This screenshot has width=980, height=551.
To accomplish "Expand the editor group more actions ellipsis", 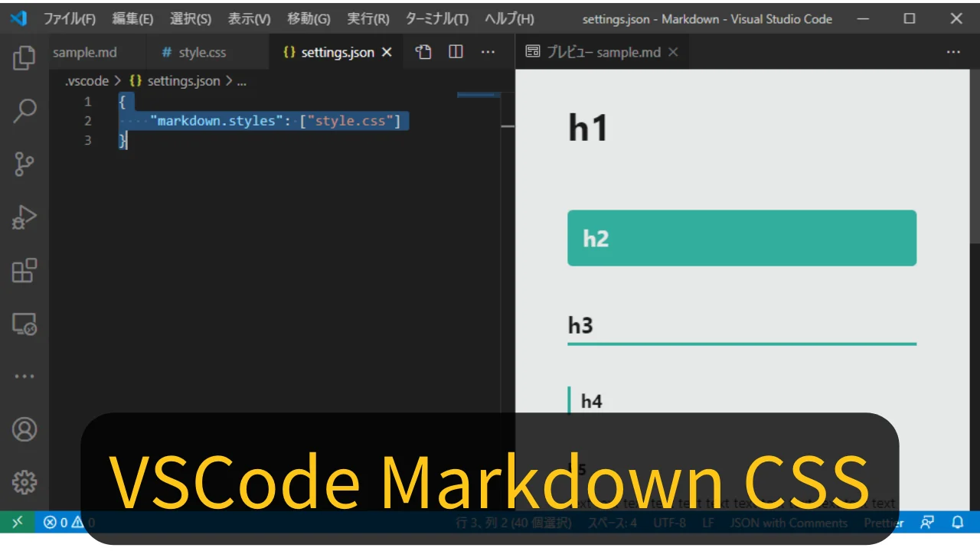I will click(488, 52).
